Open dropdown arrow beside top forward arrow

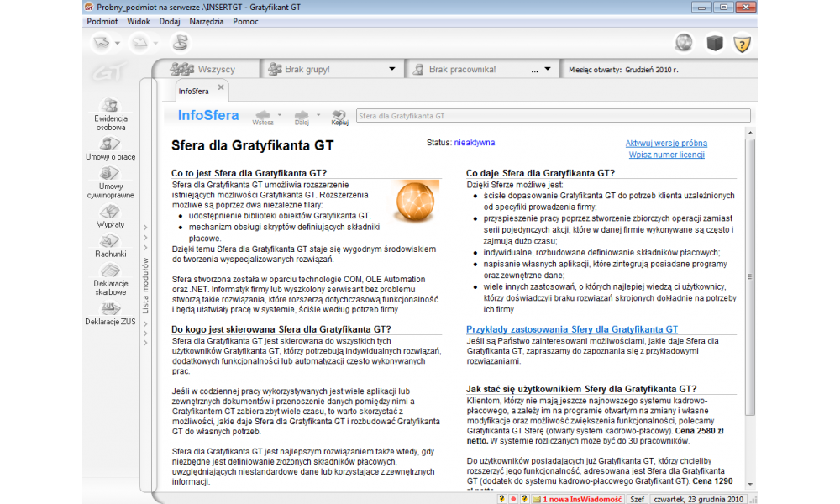click(155, 43)
